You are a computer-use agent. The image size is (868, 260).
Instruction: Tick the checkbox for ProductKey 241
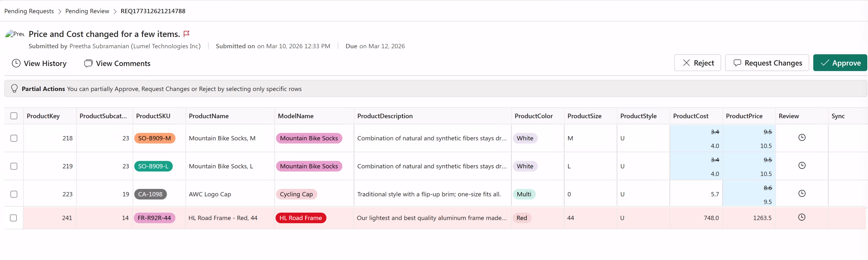pos(13,218)
